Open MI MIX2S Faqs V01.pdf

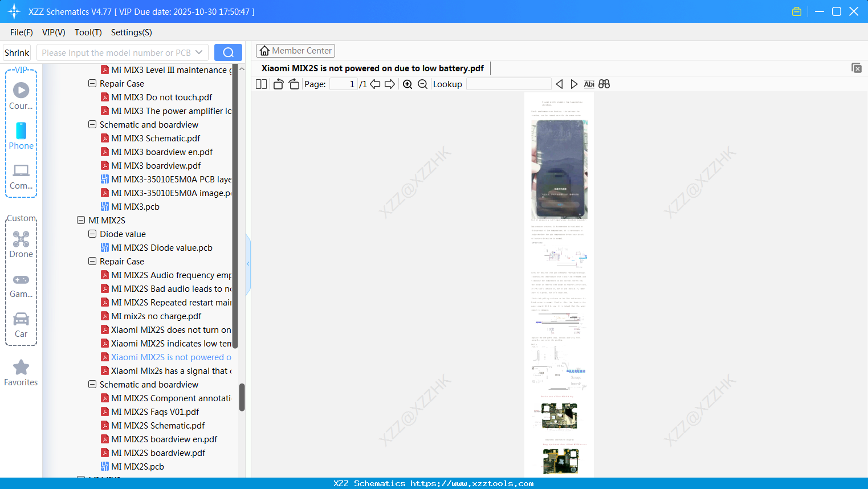155,411
